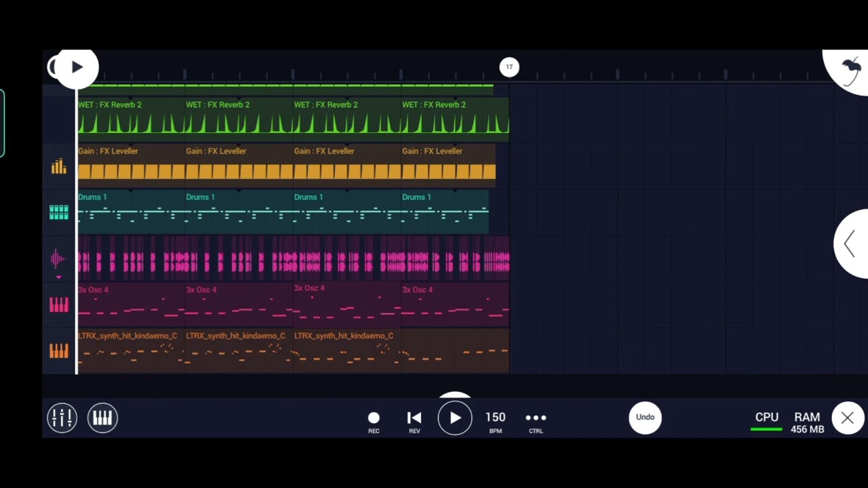Image resolution: width=868 pixels, height=488 pixels.
Task: Select the last Drums 1 clip
Action: point(445,211)
